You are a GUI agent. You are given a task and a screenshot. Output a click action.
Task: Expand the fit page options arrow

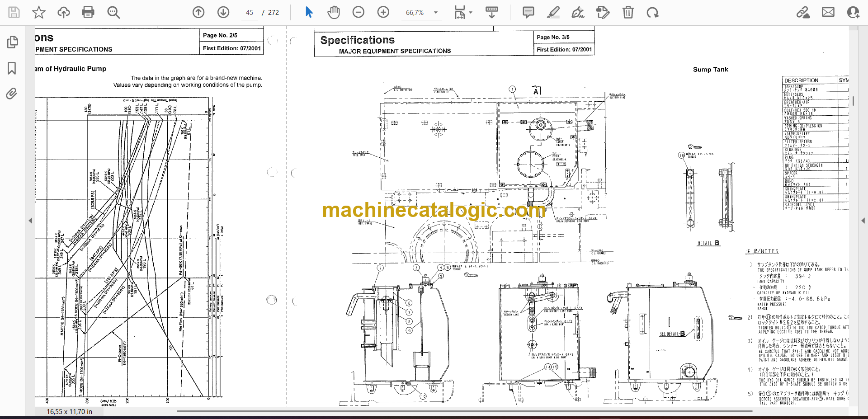click(x=471, y=13)
